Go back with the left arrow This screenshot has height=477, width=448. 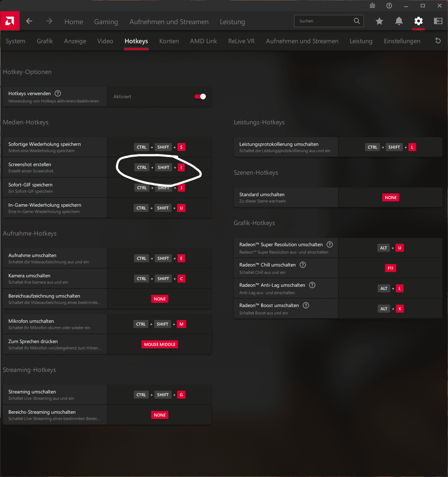(x=29, y=21)
